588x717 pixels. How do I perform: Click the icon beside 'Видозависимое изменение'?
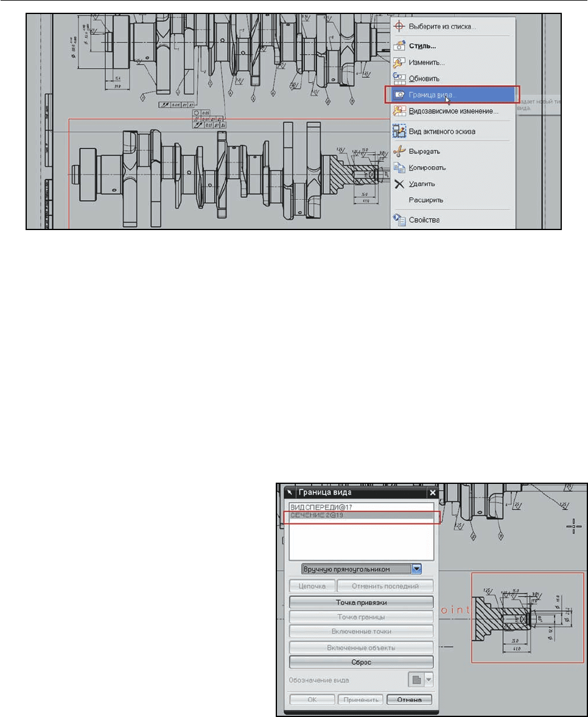pyautogui.click(x=399, y=111)
